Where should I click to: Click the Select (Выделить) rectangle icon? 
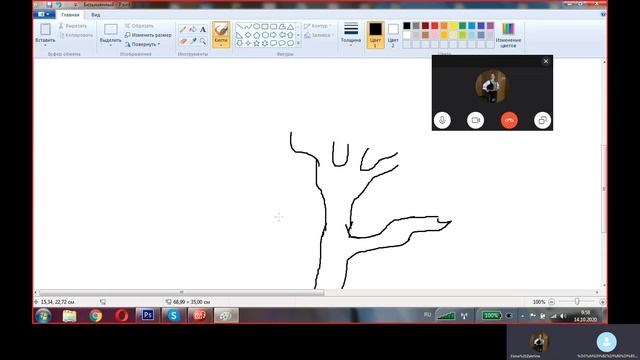click(111, 29)
